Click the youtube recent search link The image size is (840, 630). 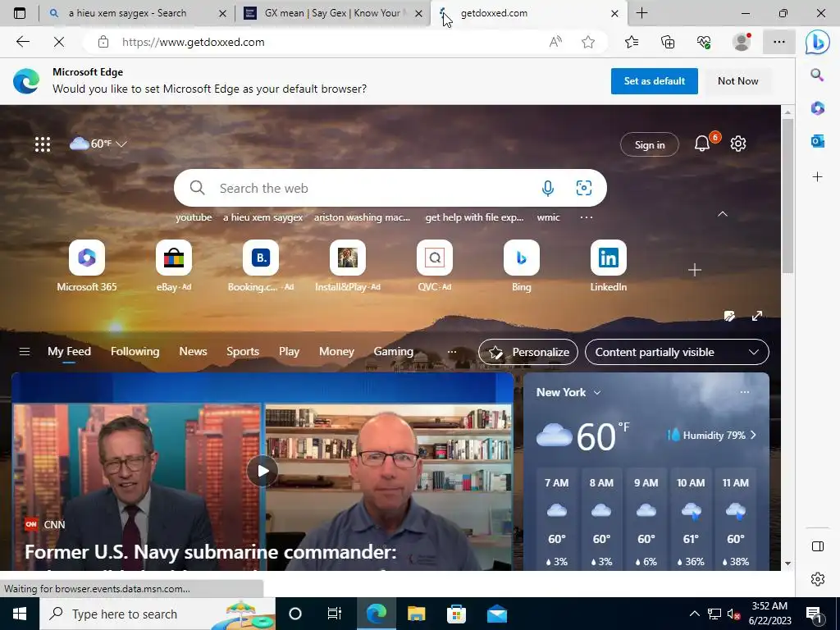point(194,217)
